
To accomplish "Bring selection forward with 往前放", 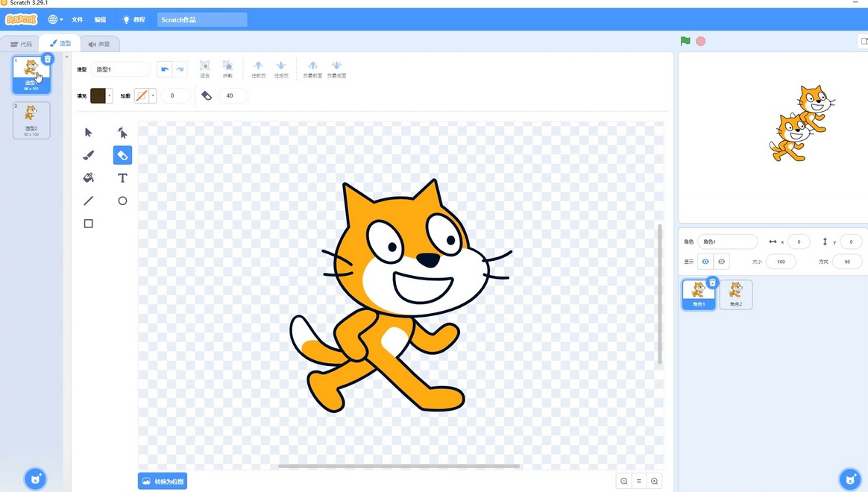I will tap(259, 69).
